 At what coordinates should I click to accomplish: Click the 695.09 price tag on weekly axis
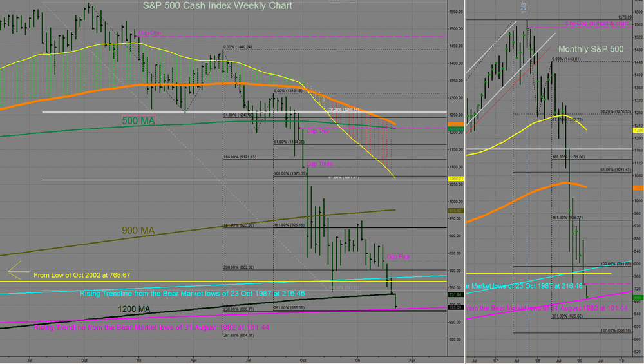(455, 307)
